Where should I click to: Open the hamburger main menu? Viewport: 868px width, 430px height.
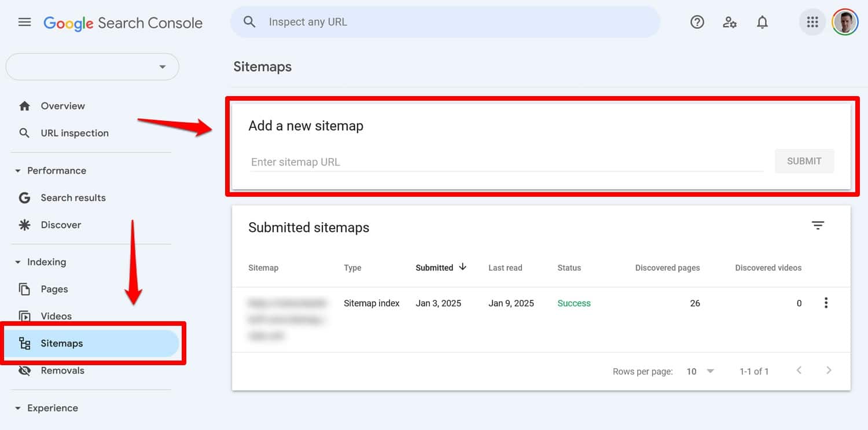coord(24,23)
